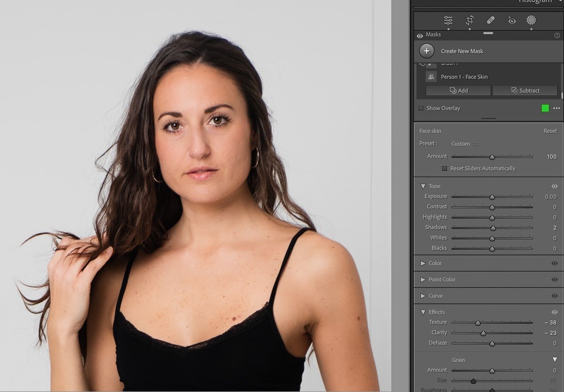Open the overlay options three-dot menu
The width and height of the screenshot is (564, 392).
557,108
